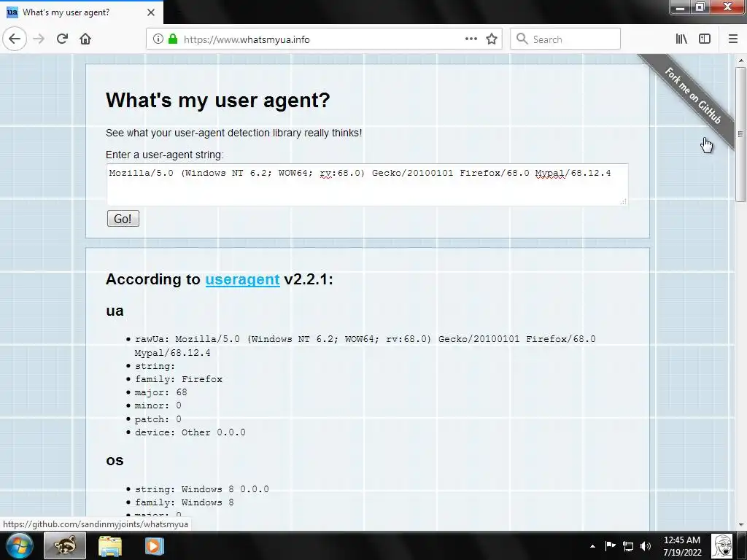Follow the Fork me on GitHub ribbon
This screenshot has width=747, height=560.
(x=693, y=96)
